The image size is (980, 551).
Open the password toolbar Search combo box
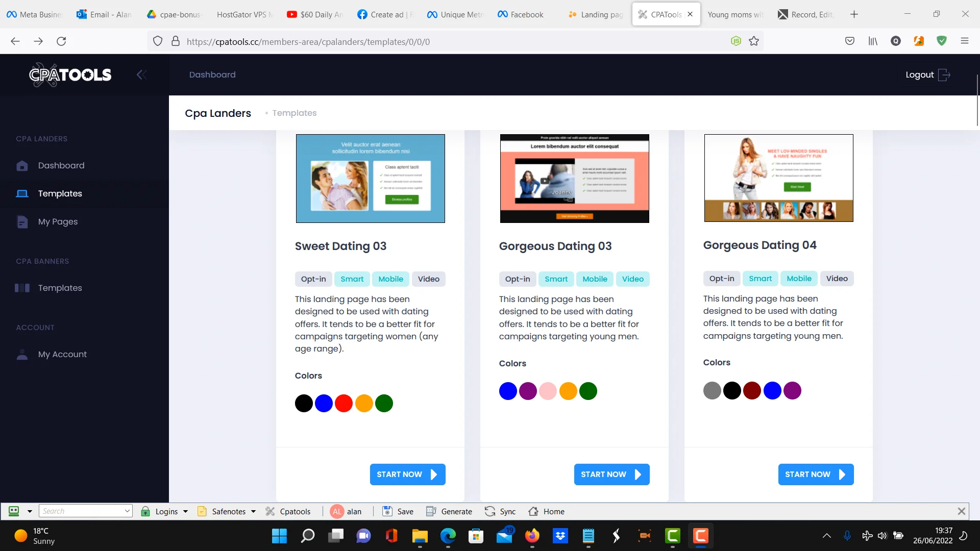coord(85,511)
